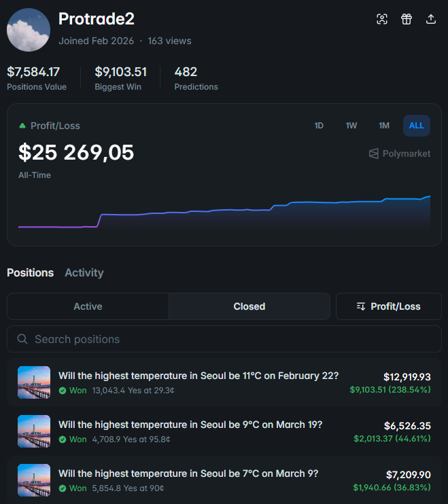The image size is (448, 504).
Task: Click the $25 269,05 profit total
Action: (76, 152)
